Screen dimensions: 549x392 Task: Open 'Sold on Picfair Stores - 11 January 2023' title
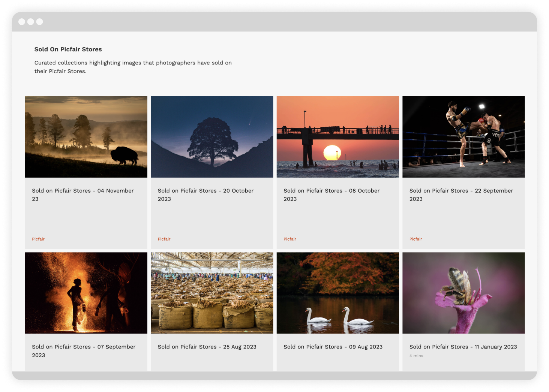click(x=463, y=347)
